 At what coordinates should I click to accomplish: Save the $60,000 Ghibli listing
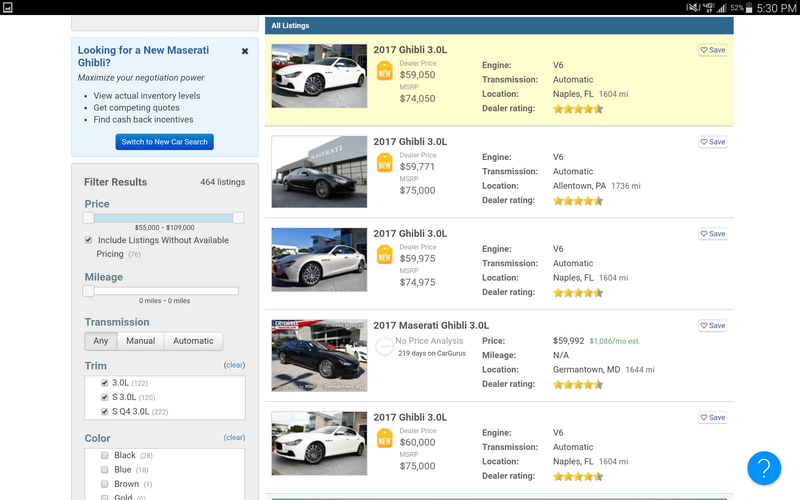[713, 417]
